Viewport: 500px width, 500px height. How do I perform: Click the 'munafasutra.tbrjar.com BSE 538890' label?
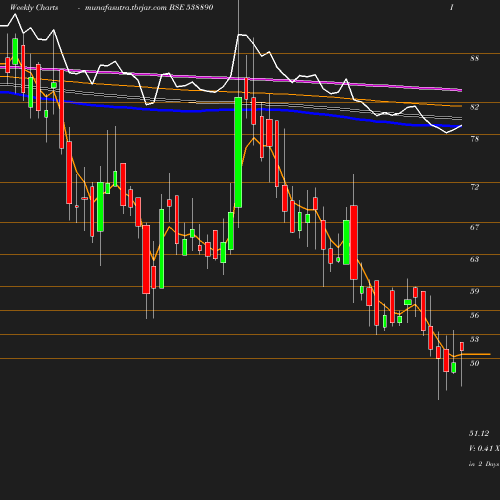(x=149, y=7)
